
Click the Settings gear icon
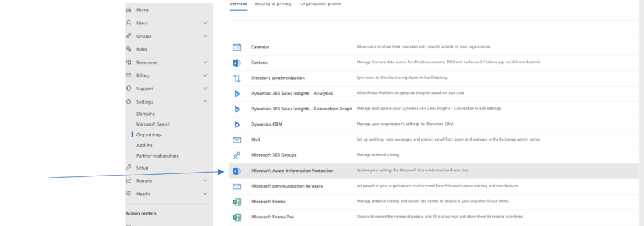click(129, 102)
